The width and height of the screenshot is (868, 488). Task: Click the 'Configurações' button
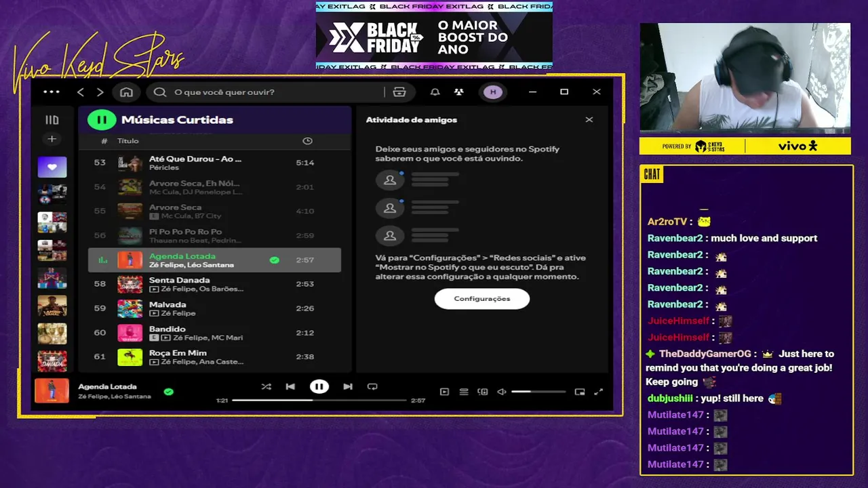[482, 299]
